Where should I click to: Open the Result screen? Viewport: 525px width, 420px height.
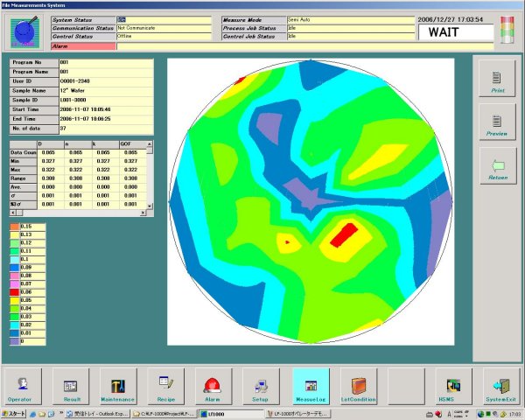point(71,386)
